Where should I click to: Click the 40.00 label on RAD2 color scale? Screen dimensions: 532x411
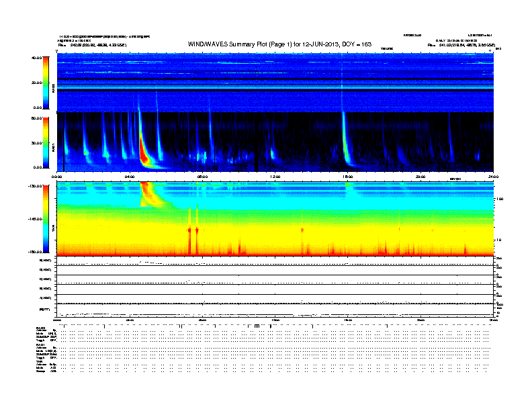click(37, 58)
